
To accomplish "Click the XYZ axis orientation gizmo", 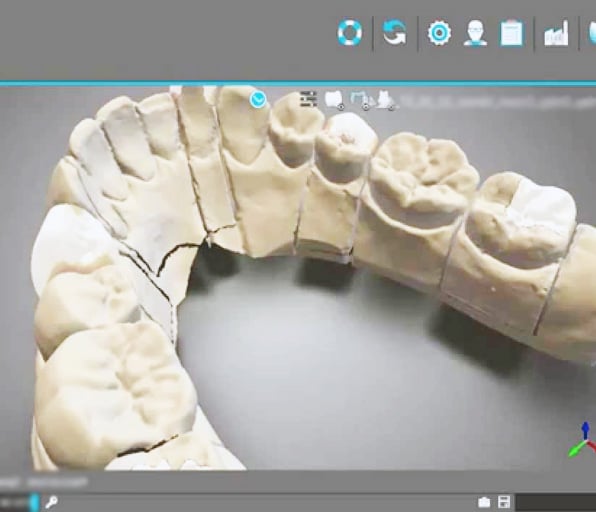I will click(583, 441).
